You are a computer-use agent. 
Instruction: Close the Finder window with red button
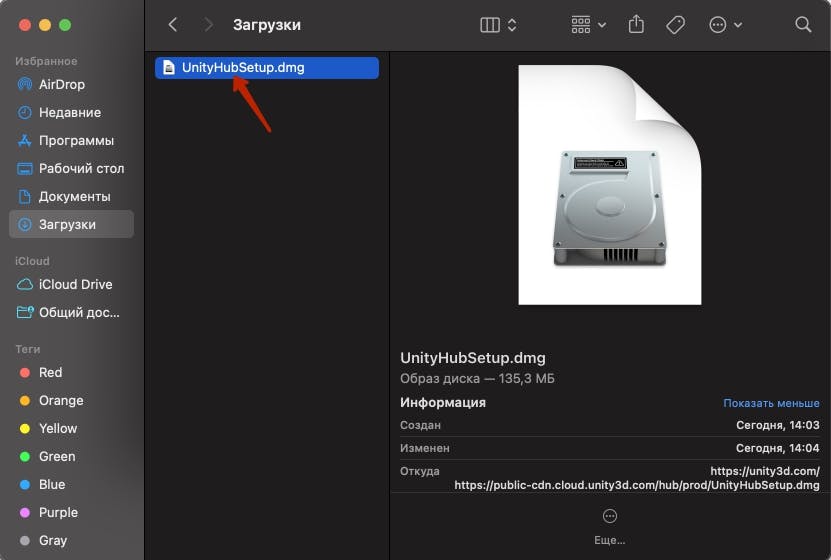point(25,25)
